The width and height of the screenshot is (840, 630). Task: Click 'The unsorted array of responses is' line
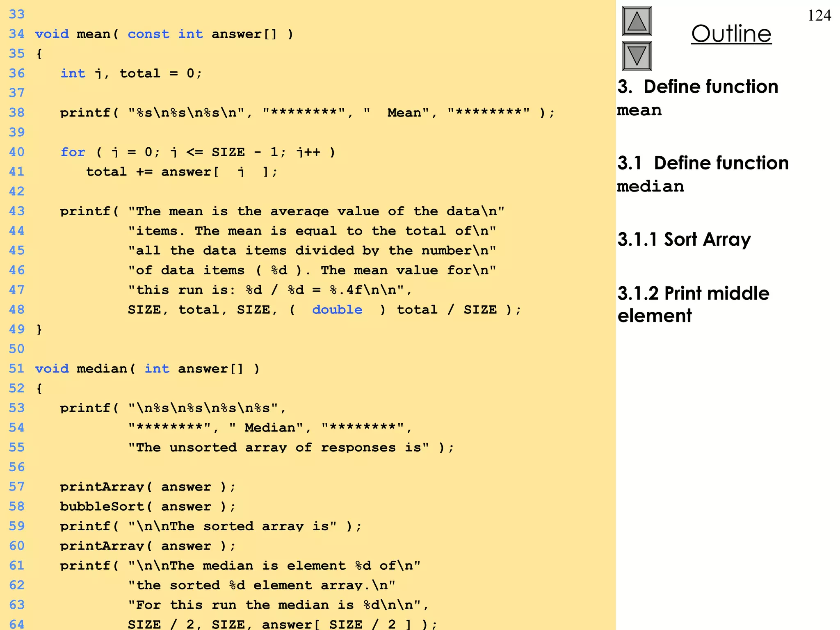[x=291, y=447]
